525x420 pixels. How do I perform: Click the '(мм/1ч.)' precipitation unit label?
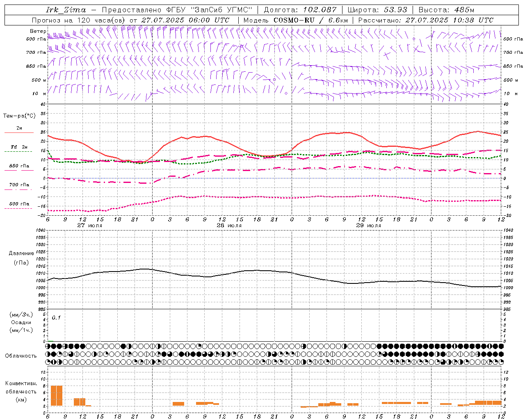pos(21,330)
